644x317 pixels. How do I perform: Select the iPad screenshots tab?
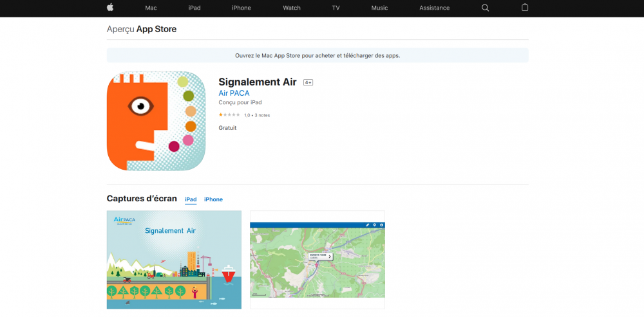[191, 200]
